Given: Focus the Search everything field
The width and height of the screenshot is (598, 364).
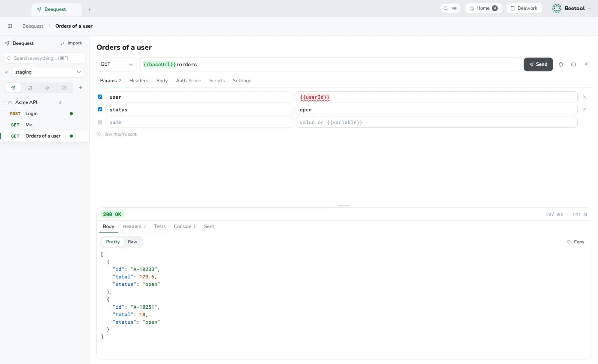Looking at the screenshot, I should [x=44, y=58].
